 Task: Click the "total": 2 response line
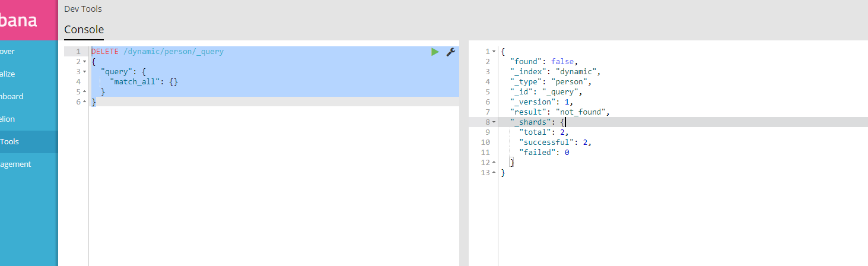pyautogui.click(x=544, y=132)
